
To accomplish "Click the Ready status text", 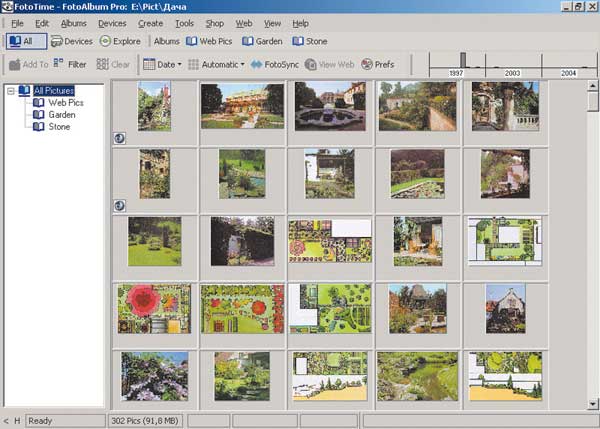I will (40, 421).
